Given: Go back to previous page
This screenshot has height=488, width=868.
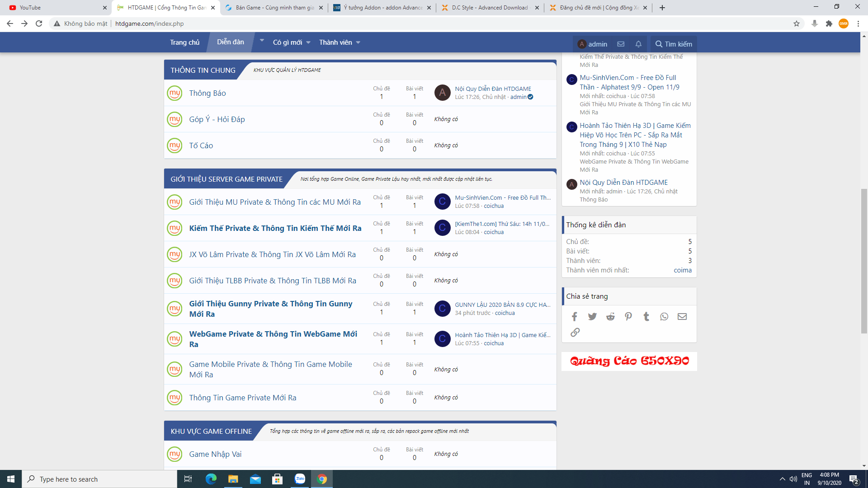Looking at the screenshot, I should pyautogui.click(x=10, y=23).
